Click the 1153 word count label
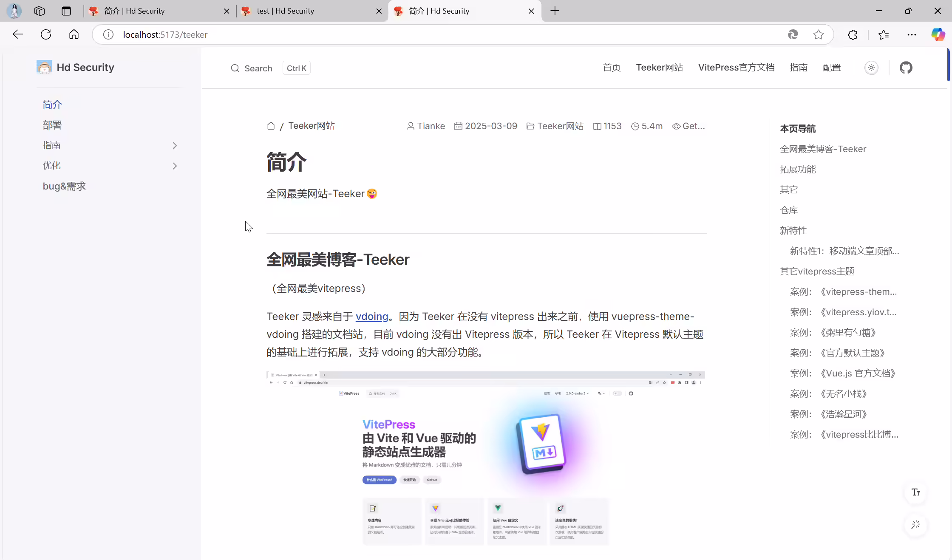The height and width of the screenshot is (560, 952). pyautogui.click(x=607, y=126)
